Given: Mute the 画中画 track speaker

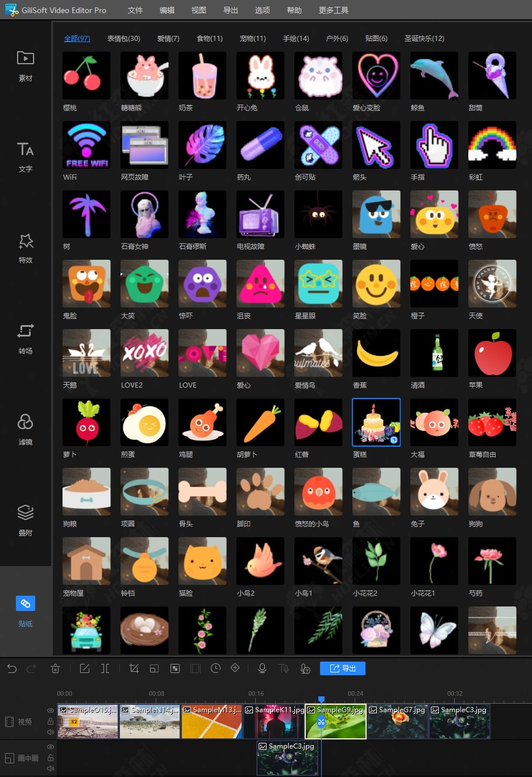Looking at the screenshot, I should coord(51,768).
